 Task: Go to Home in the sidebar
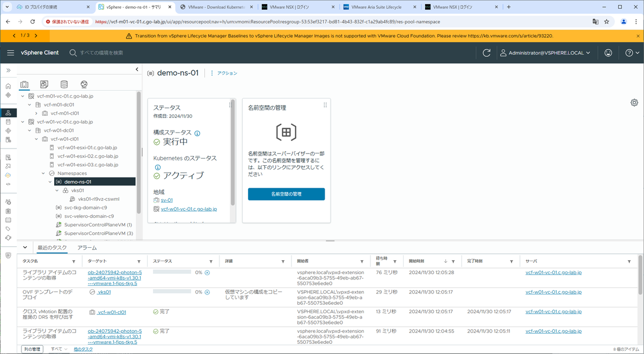point(8,86)
